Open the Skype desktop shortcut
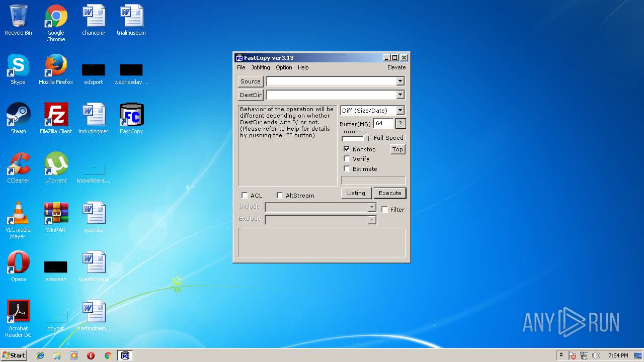644x362 pixels. point(18,69)
